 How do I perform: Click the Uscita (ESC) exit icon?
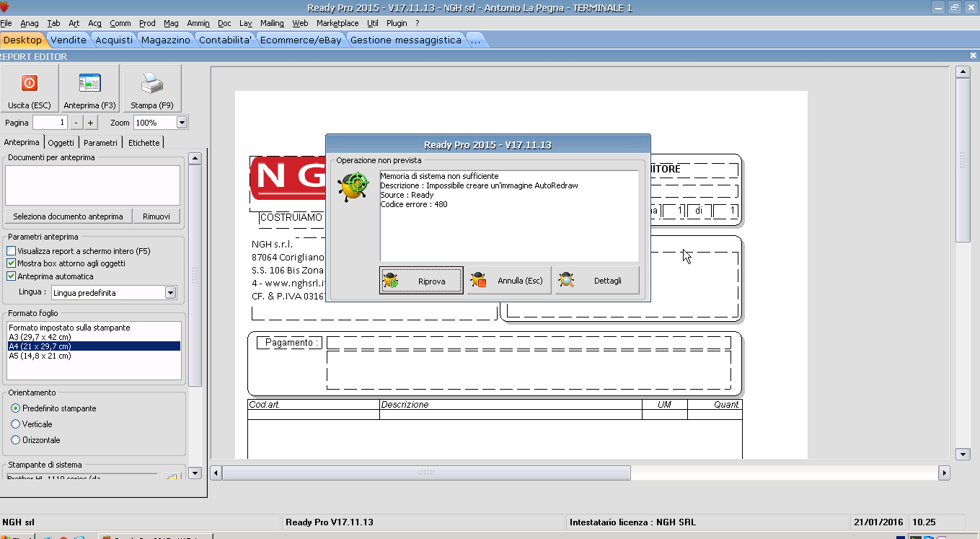coord(29,83)
